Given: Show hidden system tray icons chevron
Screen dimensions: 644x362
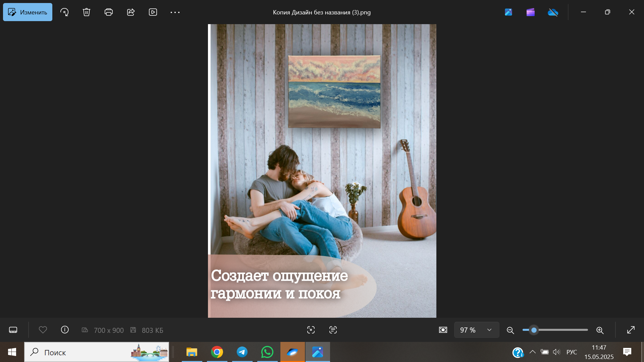Looking at the screenshot, I should [532, 352].
